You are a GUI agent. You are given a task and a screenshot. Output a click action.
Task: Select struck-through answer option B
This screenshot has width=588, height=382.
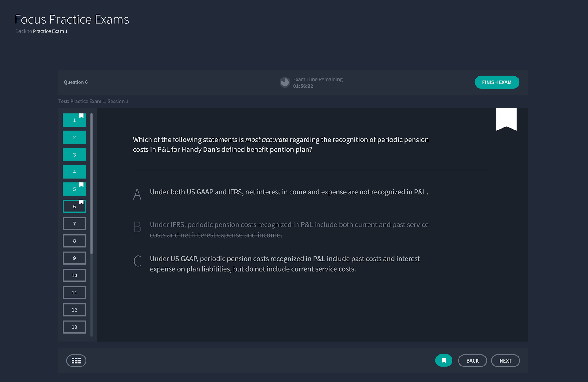click(289, 230)
